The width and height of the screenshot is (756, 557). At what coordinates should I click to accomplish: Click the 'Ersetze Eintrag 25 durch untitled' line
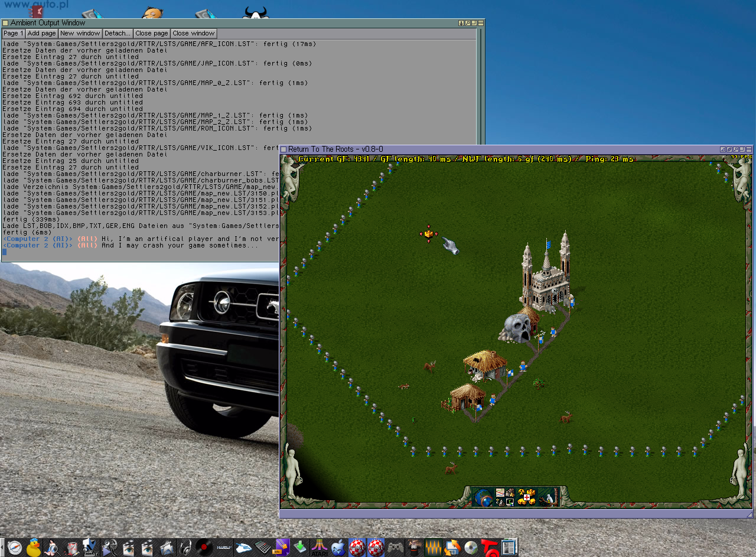[71, 161]
